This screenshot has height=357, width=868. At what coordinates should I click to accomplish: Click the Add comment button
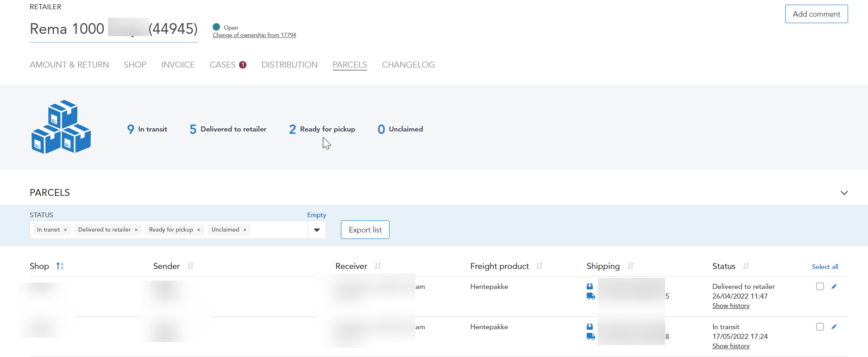coord(817,14)
